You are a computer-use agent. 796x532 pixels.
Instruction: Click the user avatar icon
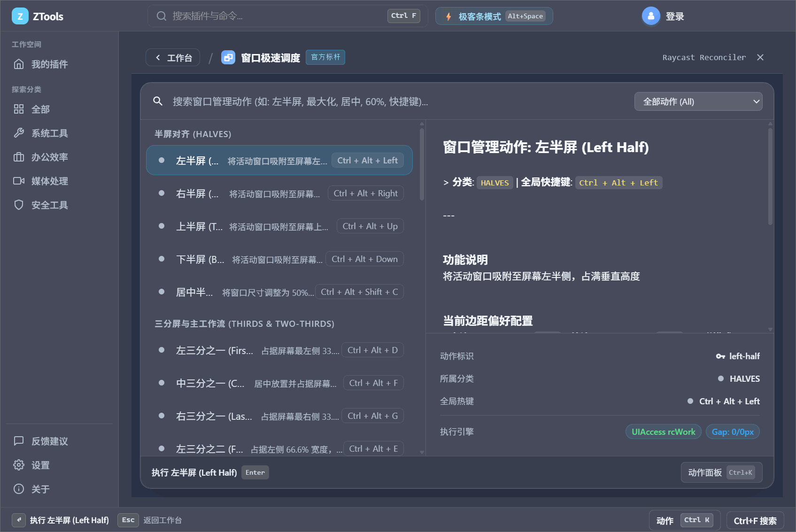[x=651, y=16]
